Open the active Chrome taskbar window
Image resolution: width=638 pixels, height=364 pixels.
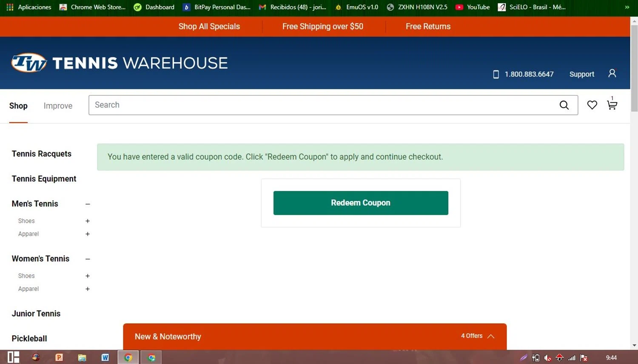[x=128, y=358]
